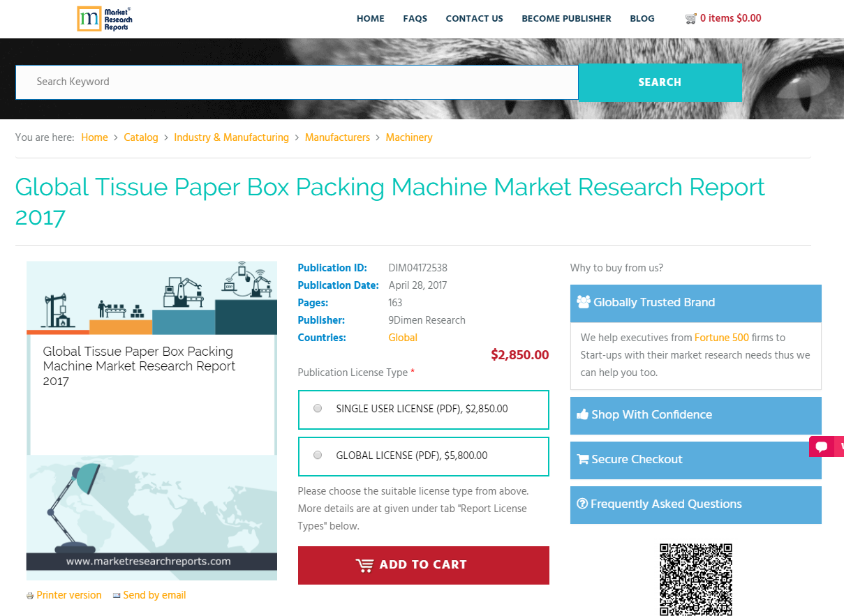The image size is (844, 616).
Task: Click the page title Global Tissue Paper Box
Action: tap(390, 202)
